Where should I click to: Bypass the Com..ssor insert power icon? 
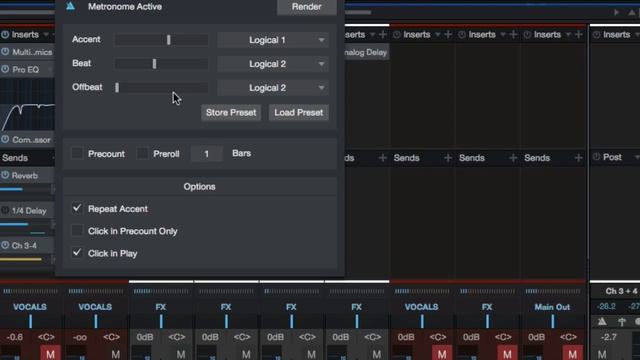(5, 139)
